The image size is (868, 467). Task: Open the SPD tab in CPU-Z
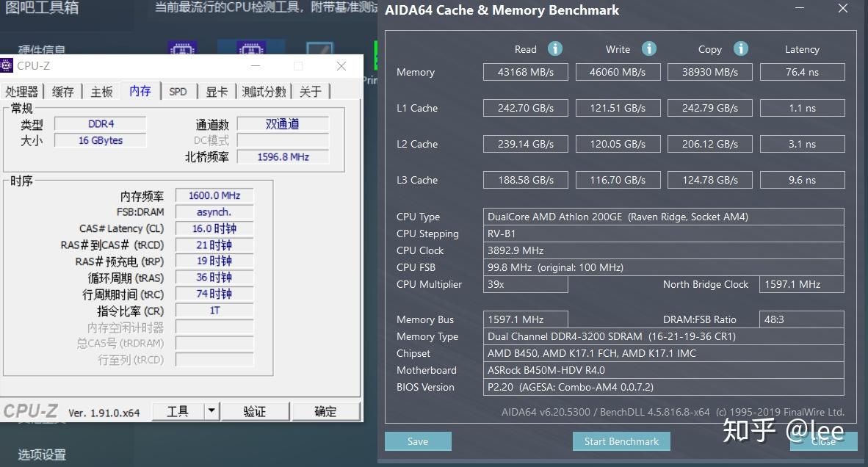point(178,91)
